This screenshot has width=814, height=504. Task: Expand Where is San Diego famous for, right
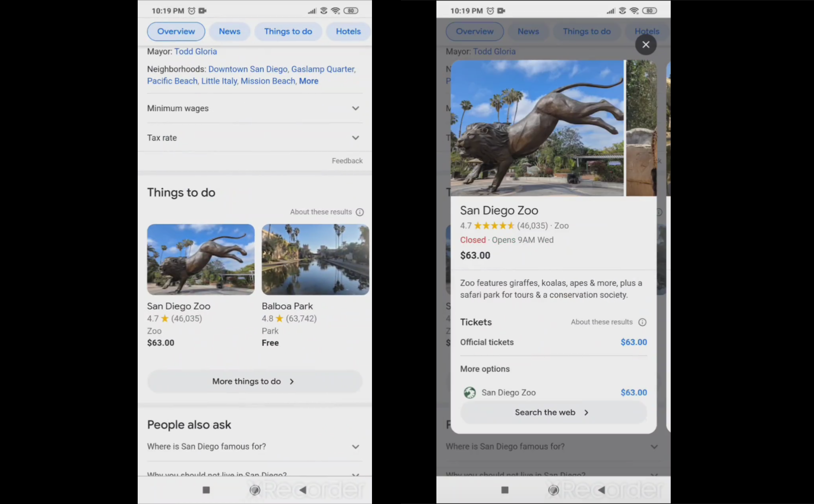tap(554, 447)
